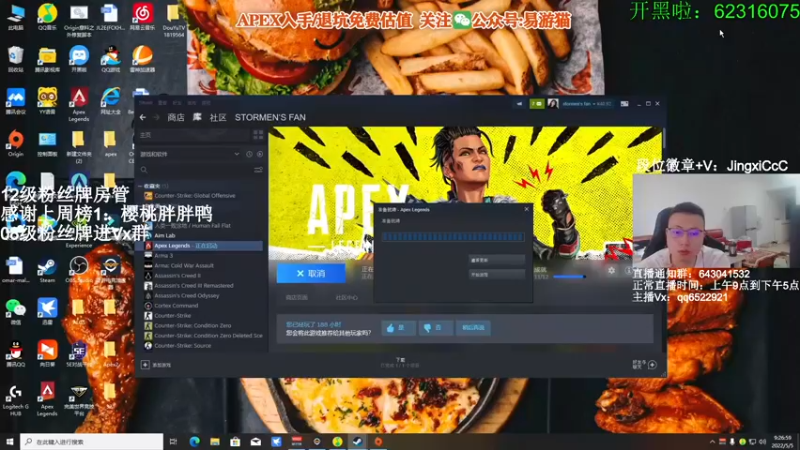Go back with the Steam back arrow
Screen dimensions: 800x450
[x=143, y=117]
